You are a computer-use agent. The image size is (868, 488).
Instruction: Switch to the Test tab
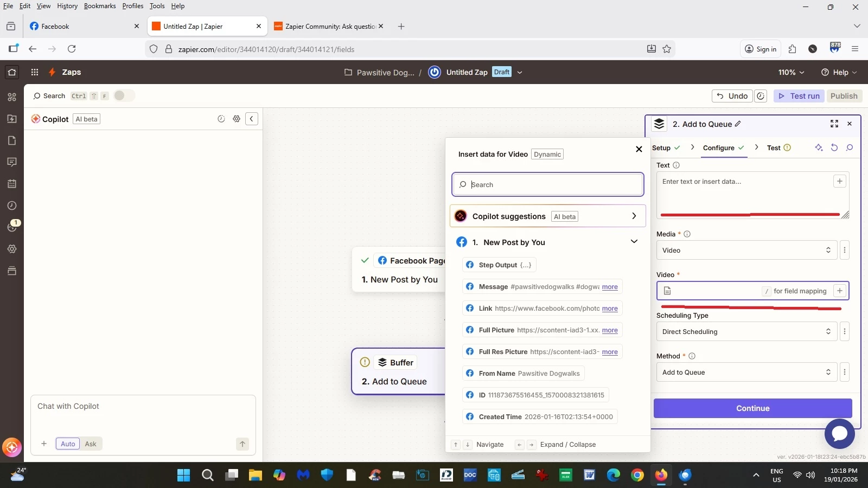779,147
